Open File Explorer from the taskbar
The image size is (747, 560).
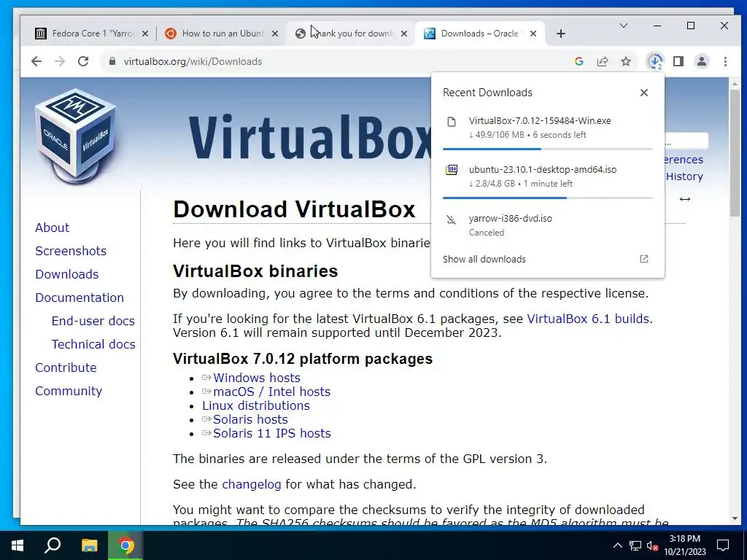point(89,545)
